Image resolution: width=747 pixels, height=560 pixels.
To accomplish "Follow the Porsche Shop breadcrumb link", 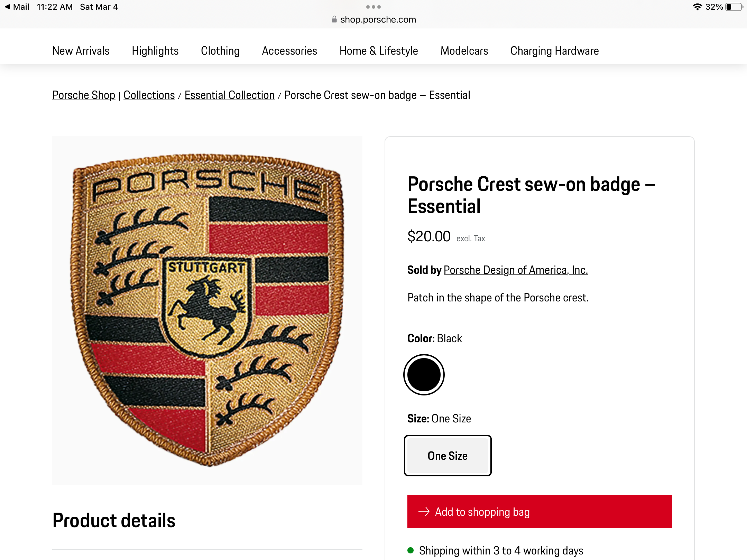I will point(84,95).
